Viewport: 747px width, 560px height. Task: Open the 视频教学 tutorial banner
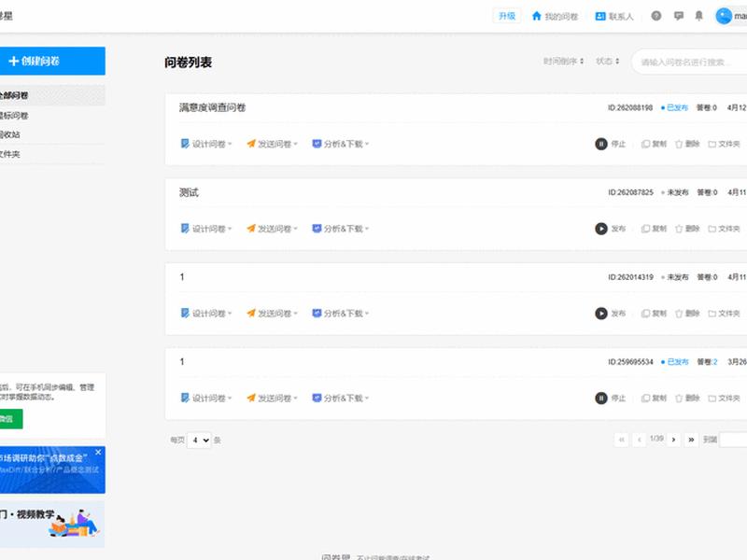[x=52, y=524]
